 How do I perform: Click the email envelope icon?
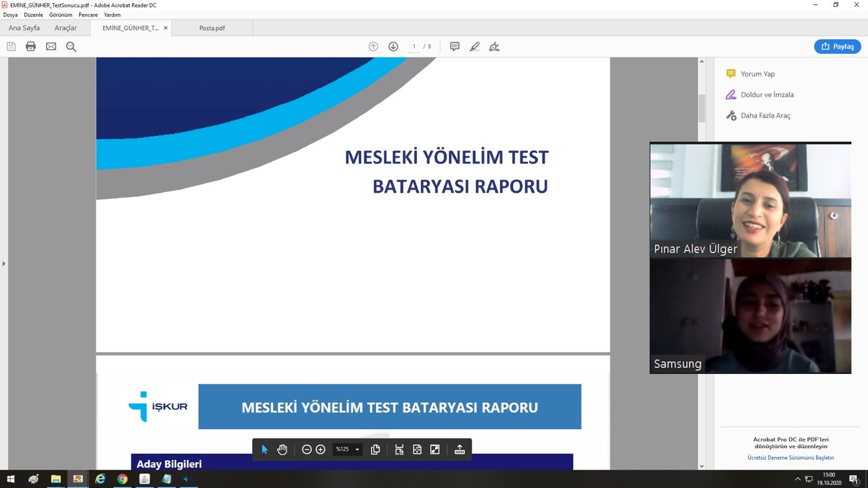click(51, 47)
